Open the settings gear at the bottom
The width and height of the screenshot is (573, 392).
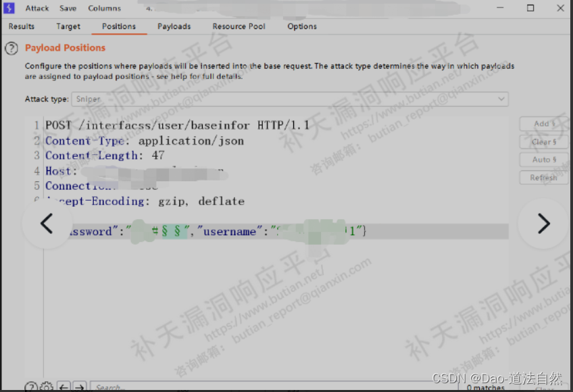(x=46, y=386)
